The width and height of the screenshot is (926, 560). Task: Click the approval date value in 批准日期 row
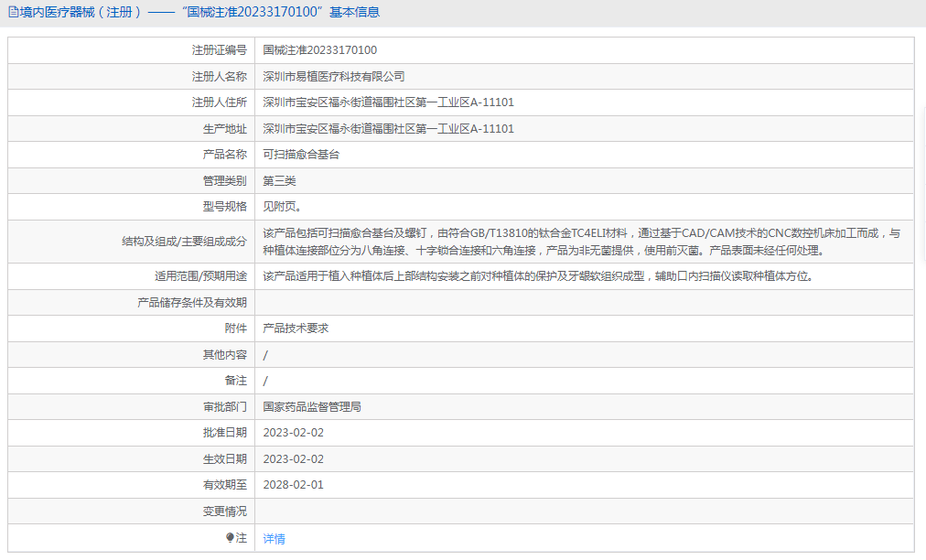click(294, 433)
